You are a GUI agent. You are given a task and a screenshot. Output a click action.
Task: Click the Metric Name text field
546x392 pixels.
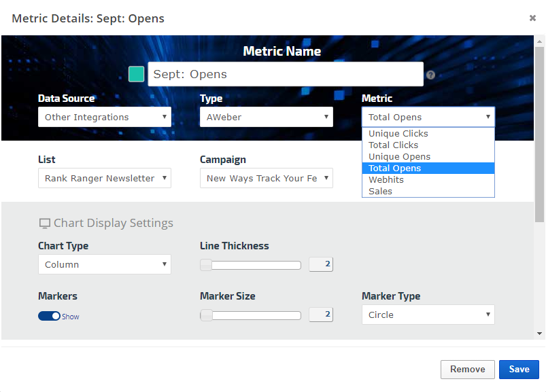tap(286, 74)
